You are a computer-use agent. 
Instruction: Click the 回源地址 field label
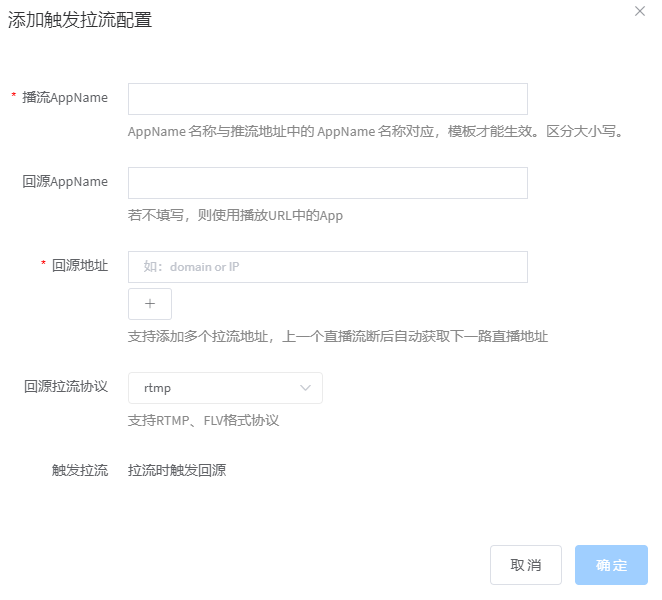tap(79, 266)
